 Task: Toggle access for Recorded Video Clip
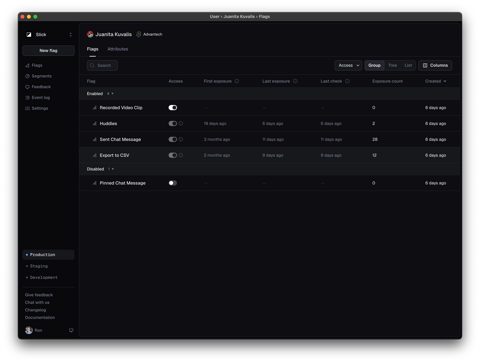pos(173,108)
